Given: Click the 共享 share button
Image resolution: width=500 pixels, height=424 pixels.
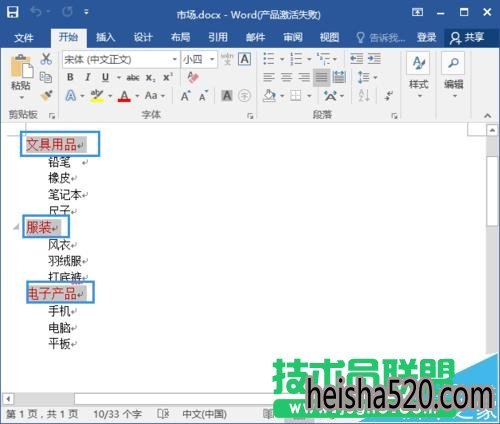Looking at the screenshot, I should pos(468,37).
